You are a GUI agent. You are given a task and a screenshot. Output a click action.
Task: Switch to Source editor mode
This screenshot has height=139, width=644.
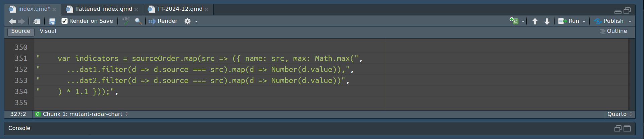21,31
